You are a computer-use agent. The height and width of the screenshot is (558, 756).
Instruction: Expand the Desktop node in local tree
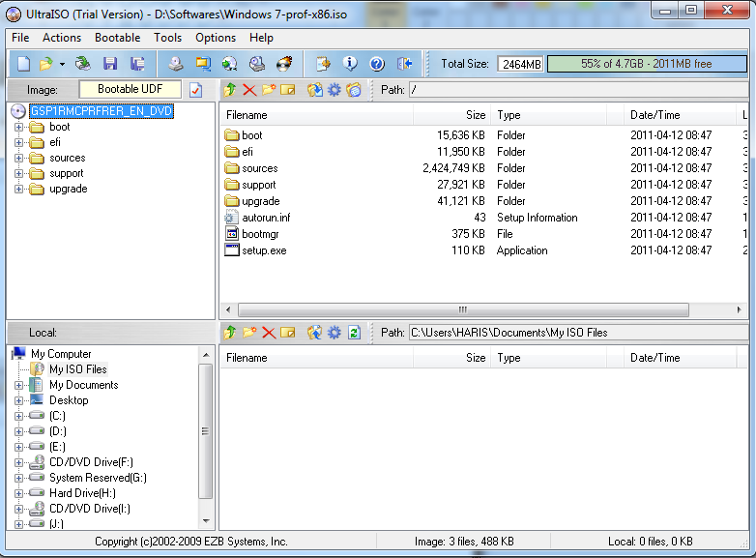[x=18, y=400]
